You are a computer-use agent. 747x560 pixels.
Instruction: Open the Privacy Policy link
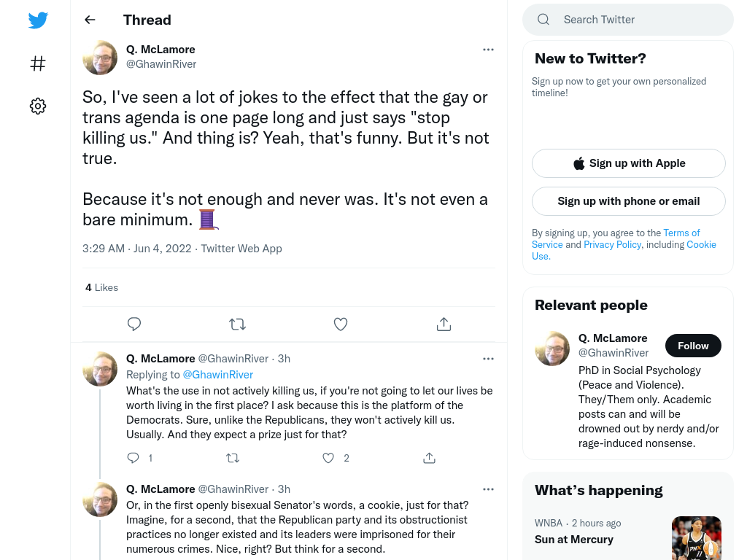[x=612, y=244]
